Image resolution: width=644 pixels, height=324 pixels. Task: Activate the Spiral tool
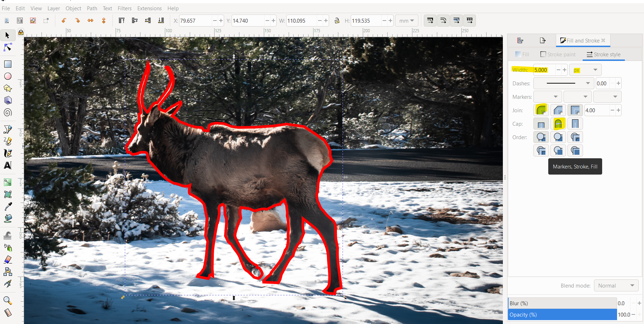(x=7, y=113)
